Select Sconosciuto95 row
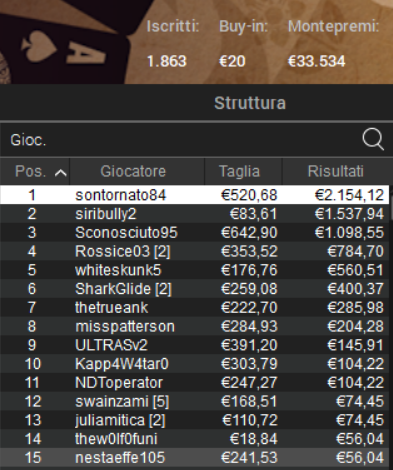The height and width of the screenshot is (470, 393). (x=195, y=232)
